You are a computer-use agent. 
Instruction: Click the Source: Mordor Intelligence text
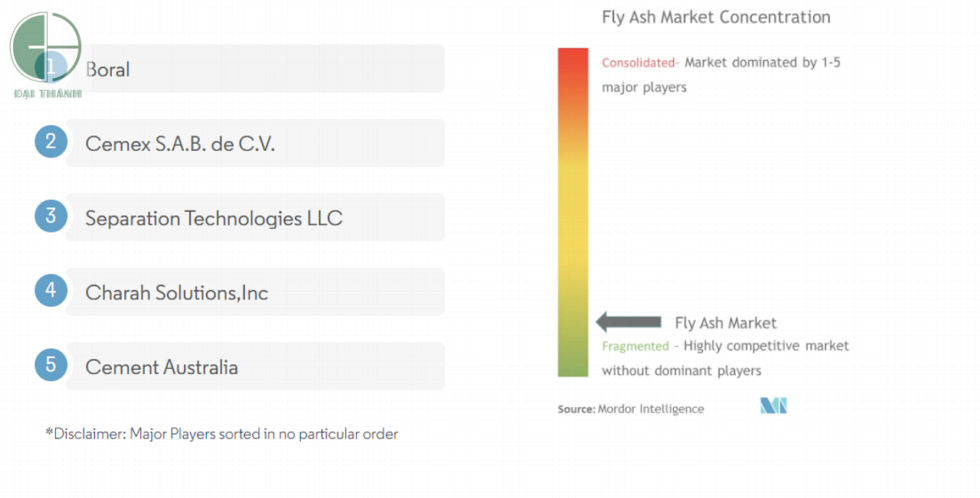pyautogui.click(x=631, y=409)
